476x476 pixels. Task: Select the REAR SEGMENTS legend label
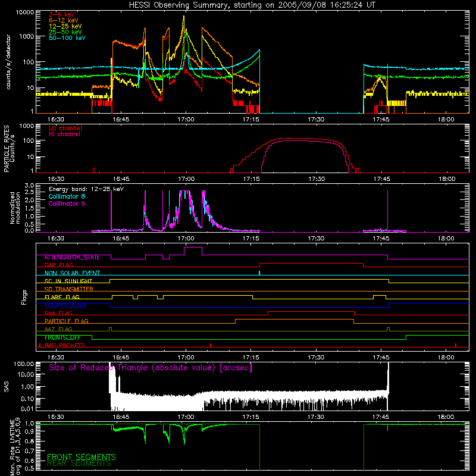(79, 464)
